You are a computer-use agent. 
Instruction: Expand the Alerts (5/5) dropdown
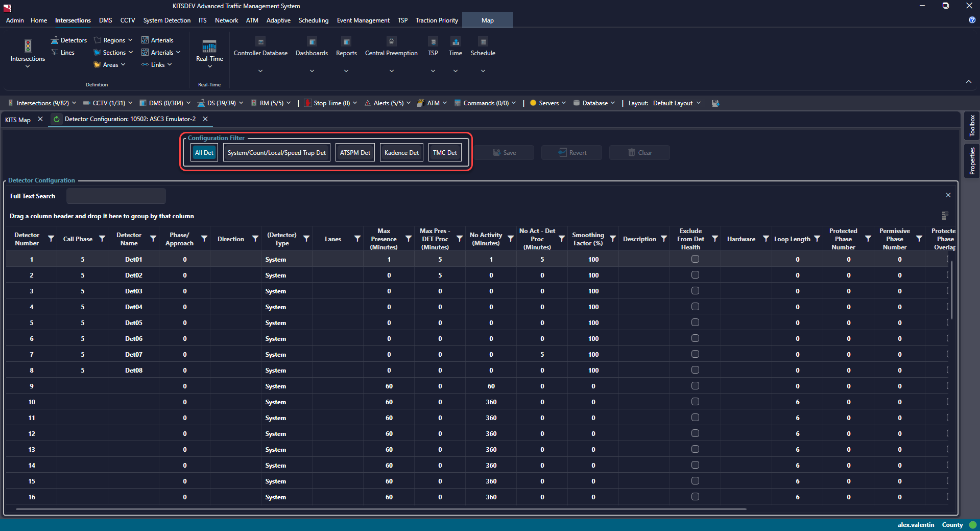pos(388,103)
